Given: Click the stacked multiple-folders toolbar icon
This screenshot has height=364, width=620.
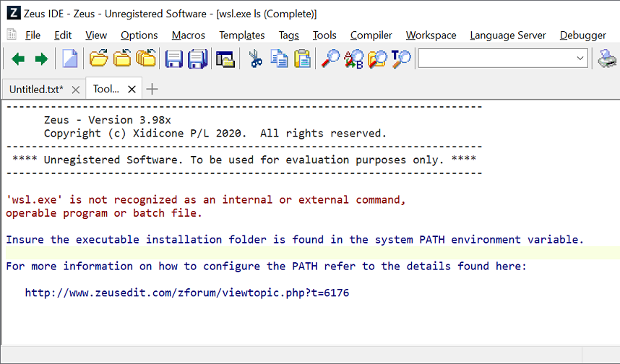Looking at the screenshot, I should coord(146,58).
